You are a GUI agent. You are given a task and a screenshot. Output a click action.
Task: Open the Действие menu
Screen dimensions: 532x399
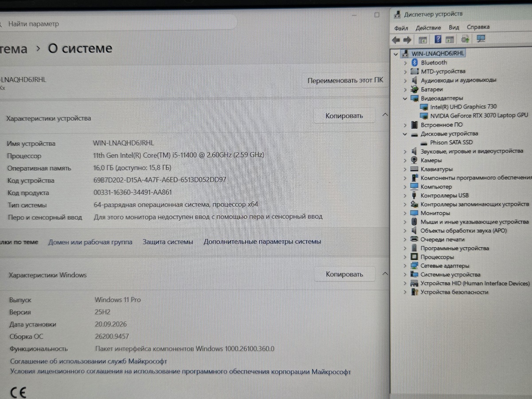[428, 27]
